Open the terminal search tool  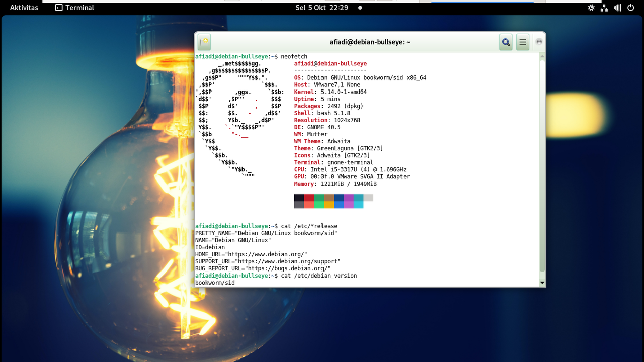coord(506,42)
